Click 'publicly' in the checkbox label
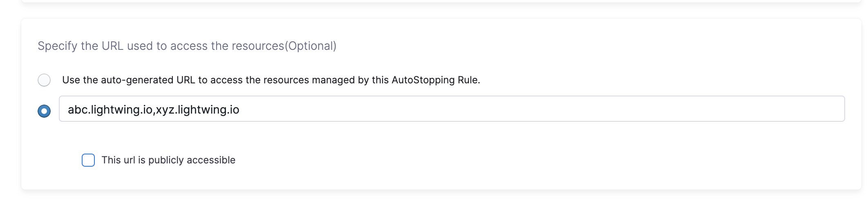Viewport: 868px width, 201px height. coord(166,160)
